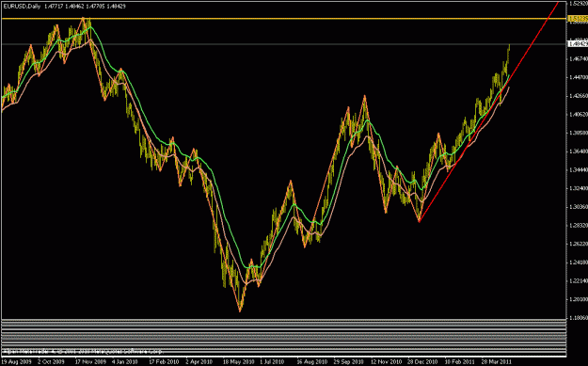
Task: Click the 1.1806 price axis label
Action: pos(579,318)
